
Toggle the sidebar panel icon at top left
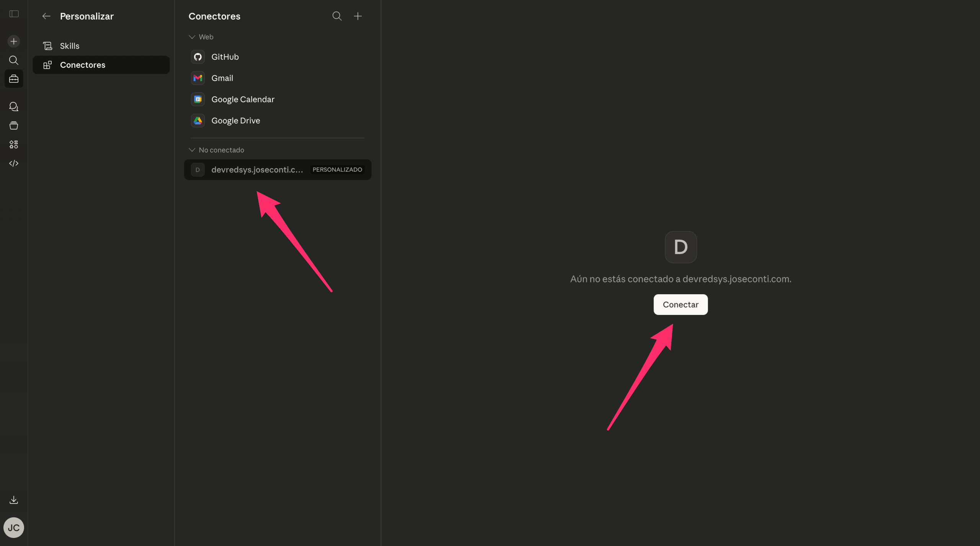(14, 14)
